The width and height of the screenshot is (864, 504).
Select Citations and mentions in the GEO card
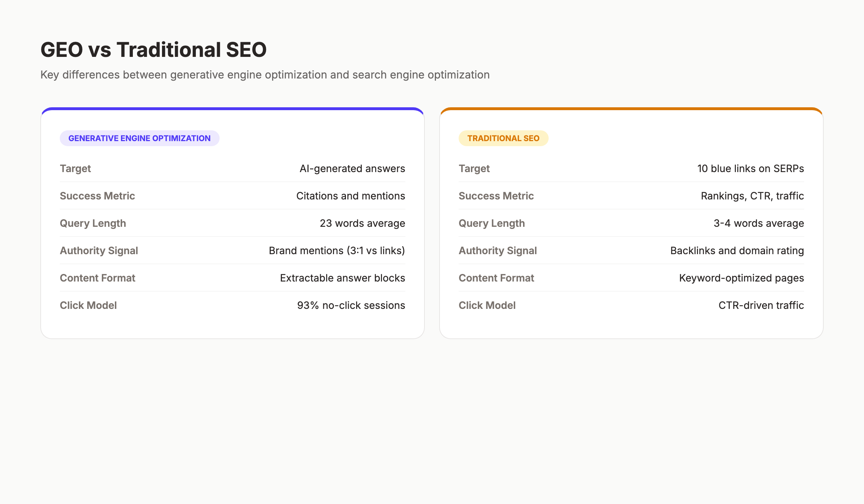(351, 196)
